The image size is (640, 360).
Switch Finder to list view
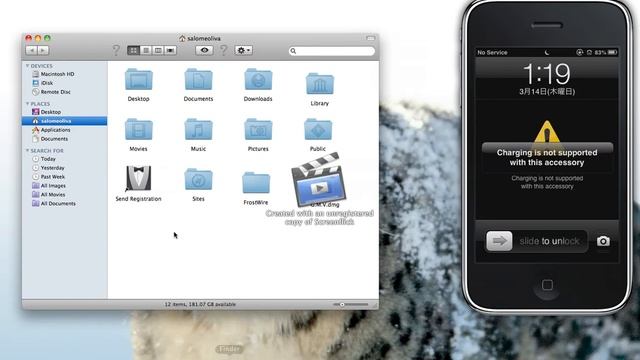[x=146, y=50]
